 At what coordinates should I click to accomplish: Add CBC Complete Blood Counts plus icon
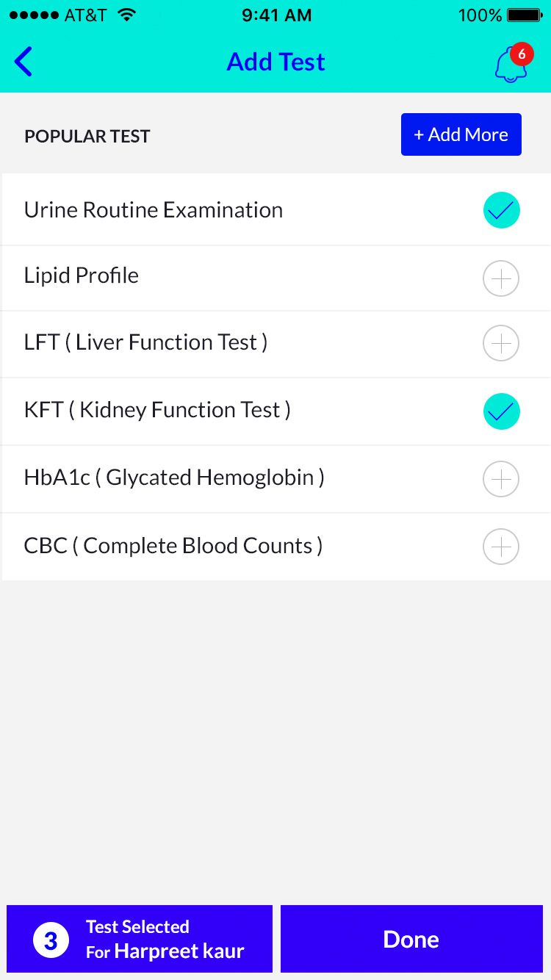point(501,547)
